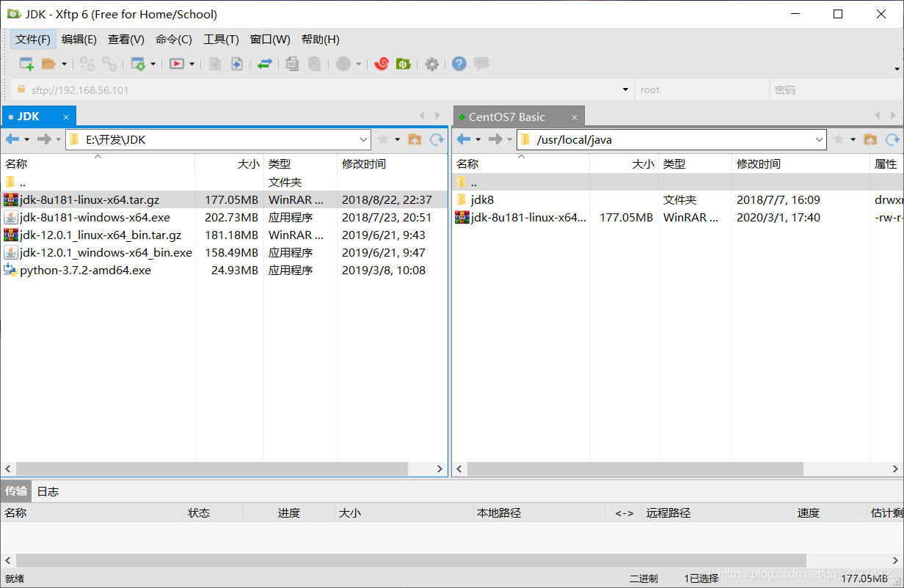Expand the remote path /usr/local/java dropdown

point(820,139)
